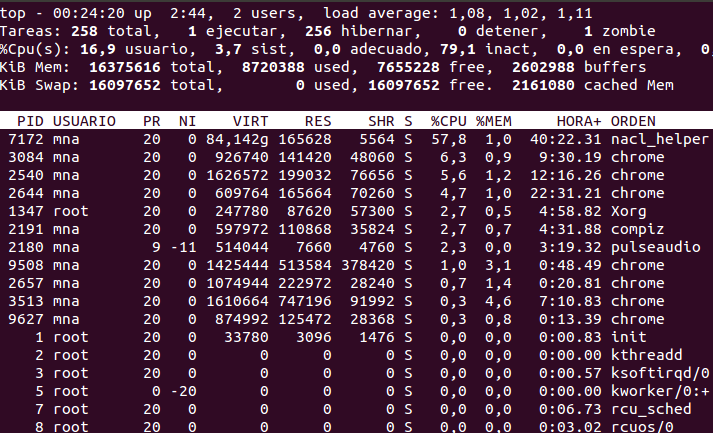Click the %CPU column header

pyautogui.click(x=449, y=121)
